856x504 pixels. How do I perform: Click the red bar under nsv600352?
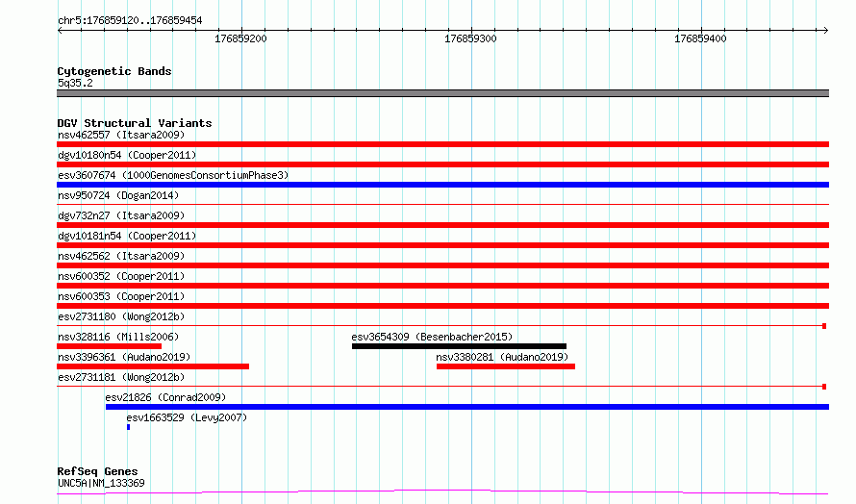(442, 286)
